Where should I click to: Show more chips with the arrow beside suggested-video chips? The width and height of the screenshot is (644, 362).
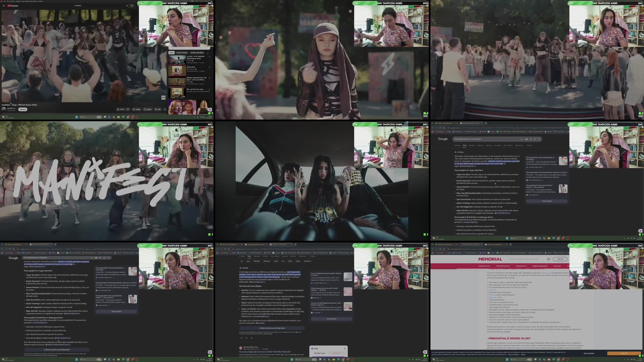coord(208,53)
